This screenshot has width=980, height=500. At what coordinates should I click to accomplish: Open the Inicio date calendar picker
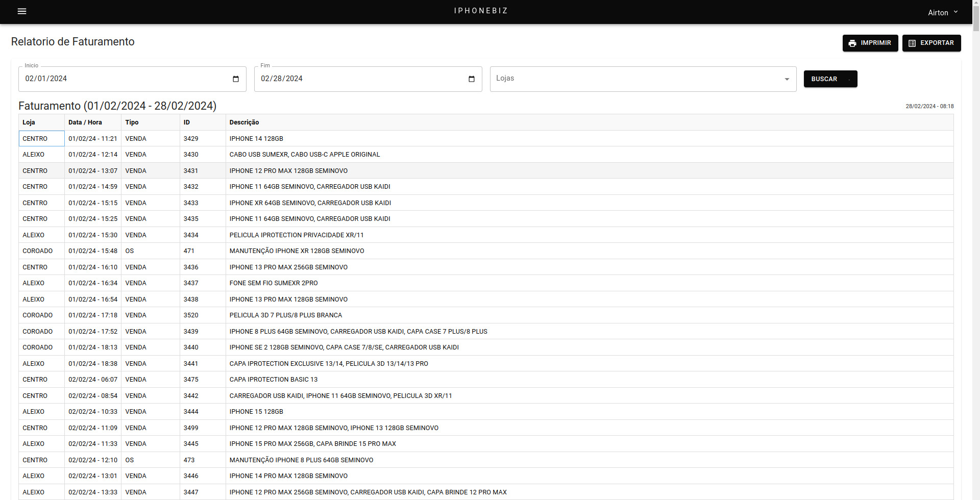236,79
